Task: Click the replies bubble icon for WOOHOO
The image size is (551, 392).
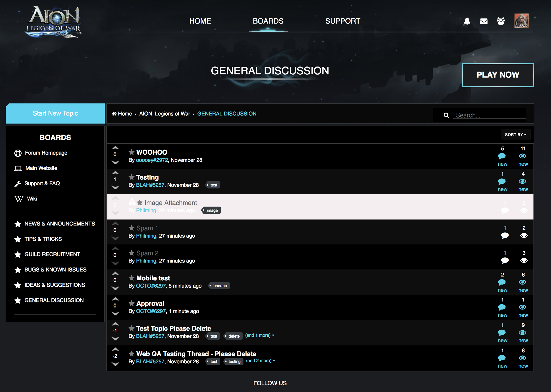Action: point(502,156)
